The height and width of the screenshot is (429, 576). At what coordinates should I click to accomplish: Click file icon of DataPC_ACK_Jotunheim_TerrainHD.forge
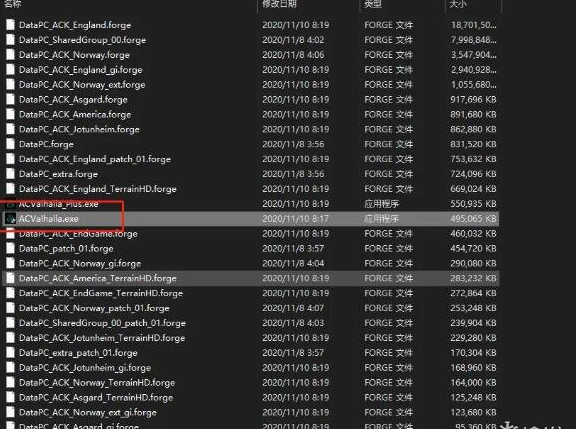pyautogui.click(x=11, y=338)
